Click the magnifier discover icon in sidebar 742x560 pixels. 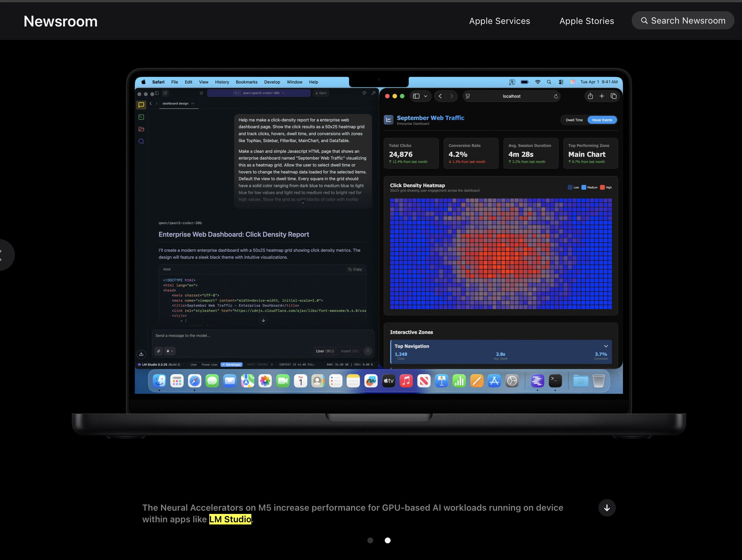[141, 141]
